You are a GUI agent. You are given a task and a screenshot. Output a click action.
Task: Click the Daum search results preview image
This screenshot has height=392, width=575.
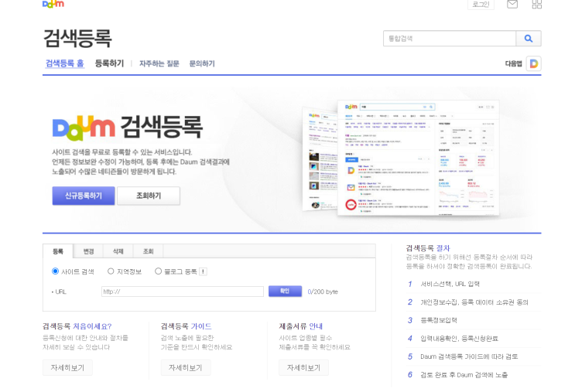(401, 158)
